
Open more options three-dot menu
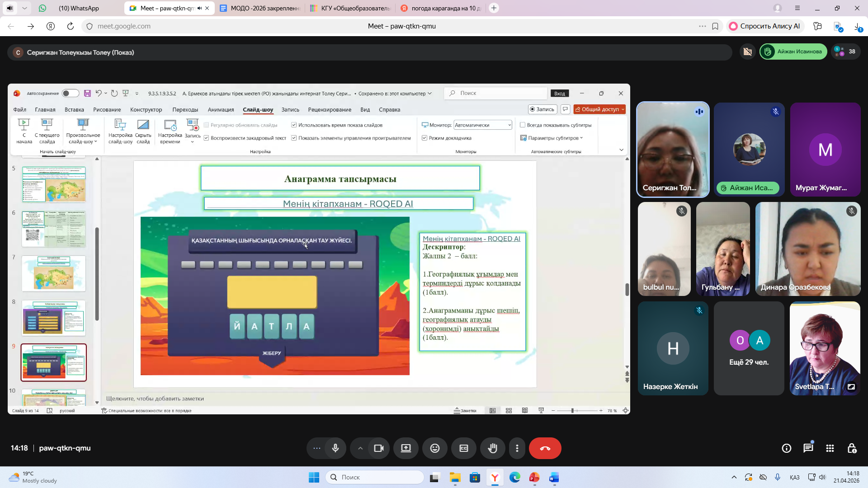517,448
